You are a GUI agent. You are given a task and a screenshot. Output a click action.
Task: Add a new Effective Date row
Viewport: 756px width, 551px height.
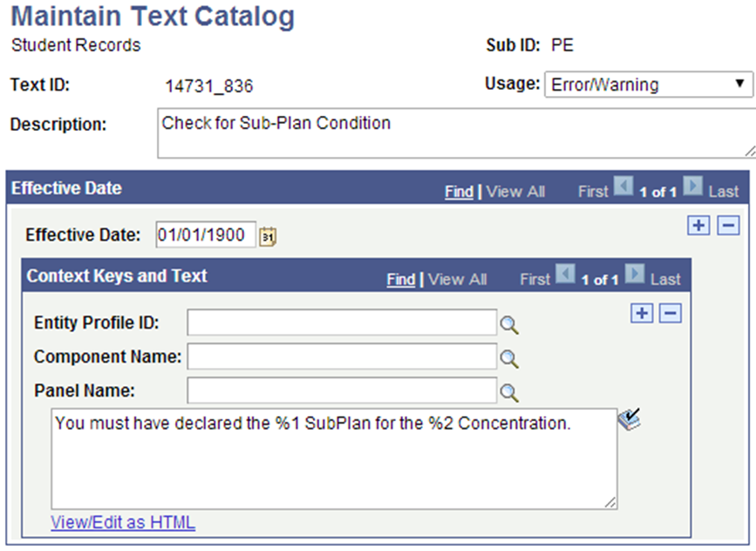(698, 225)
